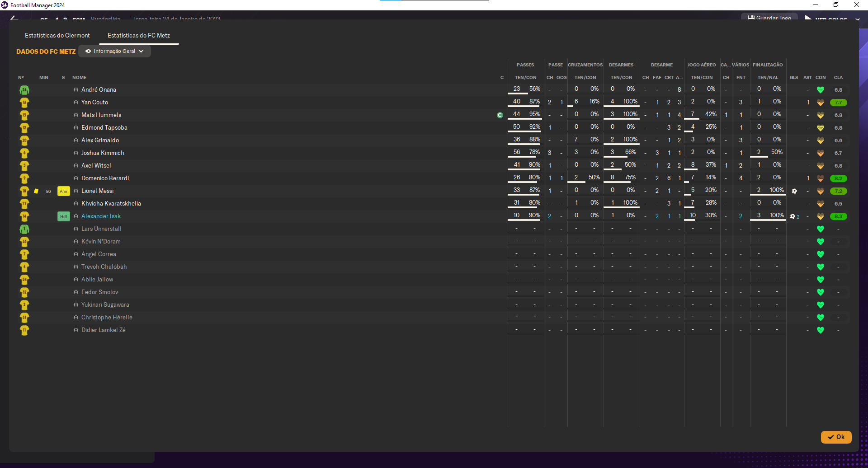Image resolution: width=868 pixels, height=468 pixels.
Task: Click Berardi's 8.2 rating badge
Action: pos(839,178)
